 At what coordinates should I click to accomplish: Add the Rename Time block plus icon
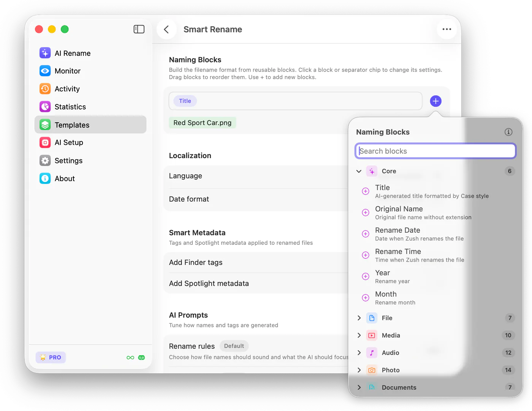(366, 255)
